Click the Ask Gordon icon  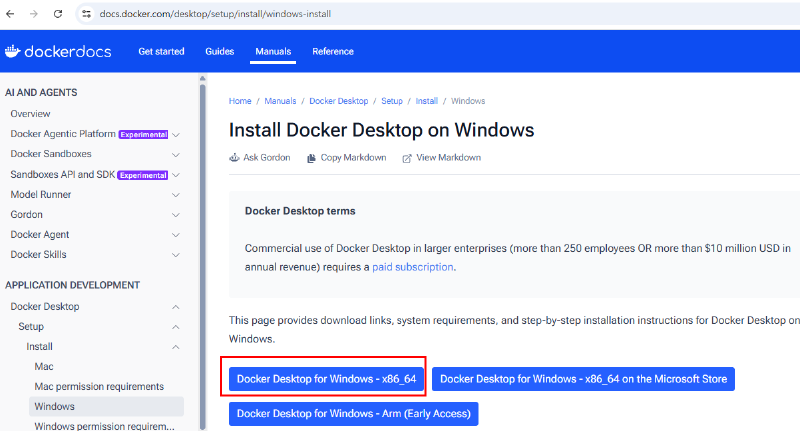pyautogui.click(x=234, y=158)
